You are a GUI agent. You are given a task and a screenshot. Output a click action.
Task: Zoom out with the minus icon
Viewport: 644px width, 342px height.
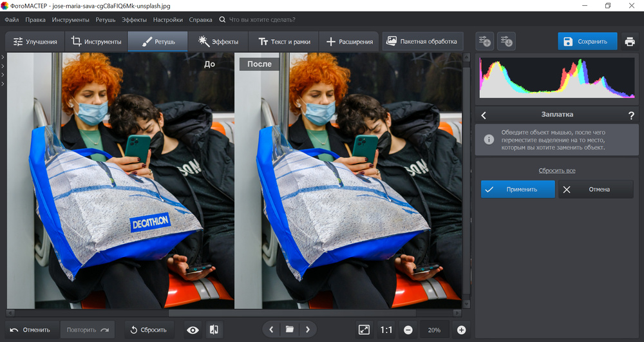(408, 330)
